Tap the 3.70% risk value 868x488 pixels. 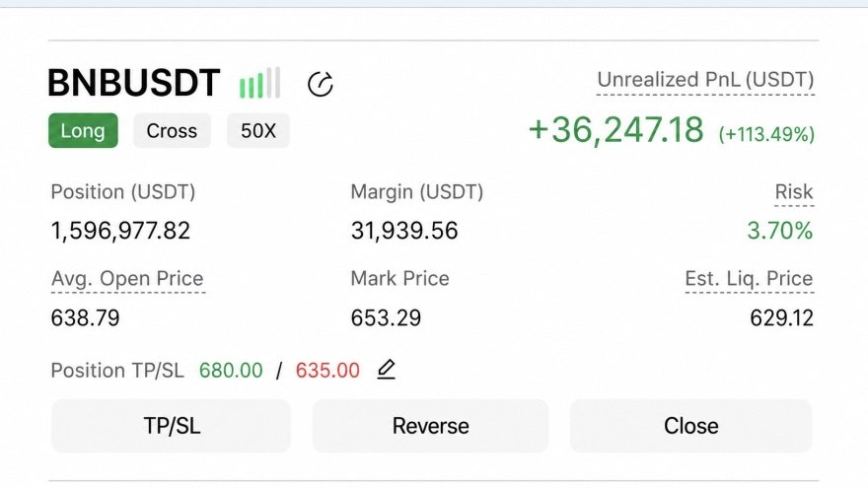pos(780,231)
